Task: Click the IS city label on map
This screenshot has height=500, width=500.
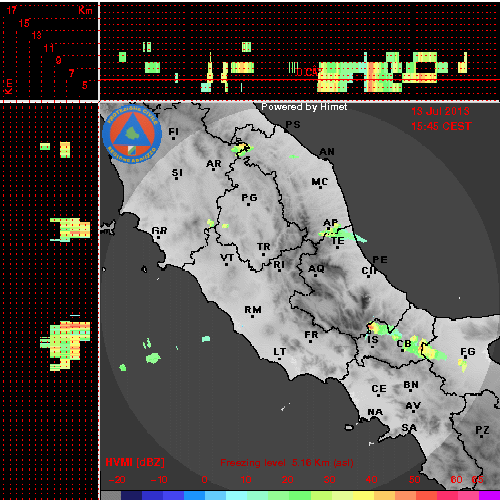Action: tap(373, 340)
